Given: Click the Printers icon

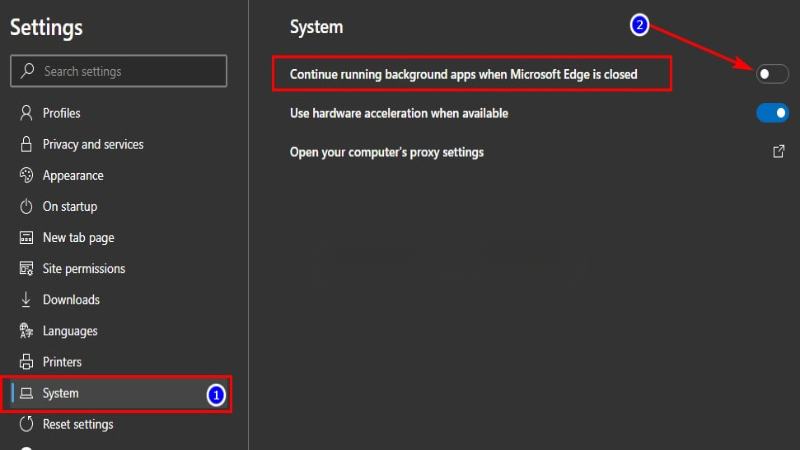Looking at the screenshot, I should pyautogui.click(x=26, y=362).
